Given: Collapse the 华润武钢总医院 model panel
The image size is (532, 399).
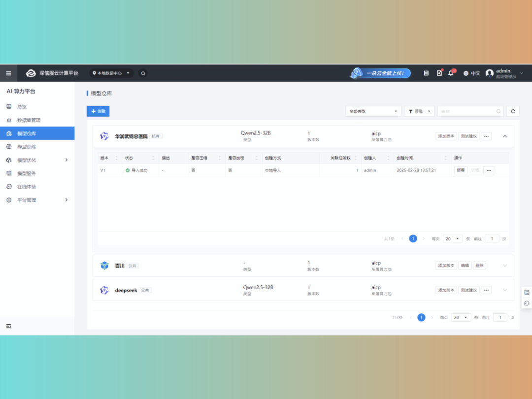Looking at the screenshot, I should [505, 136].
